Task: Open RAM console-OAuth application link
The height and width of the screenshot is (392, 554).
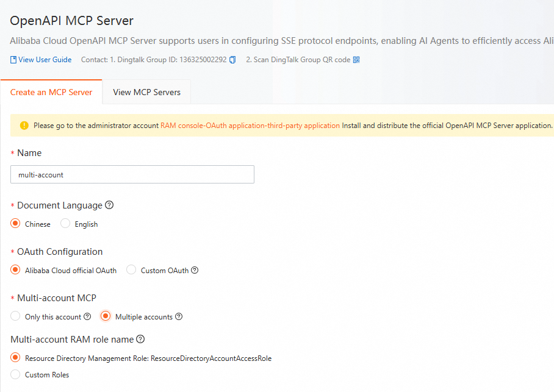Action: [250, 126]
